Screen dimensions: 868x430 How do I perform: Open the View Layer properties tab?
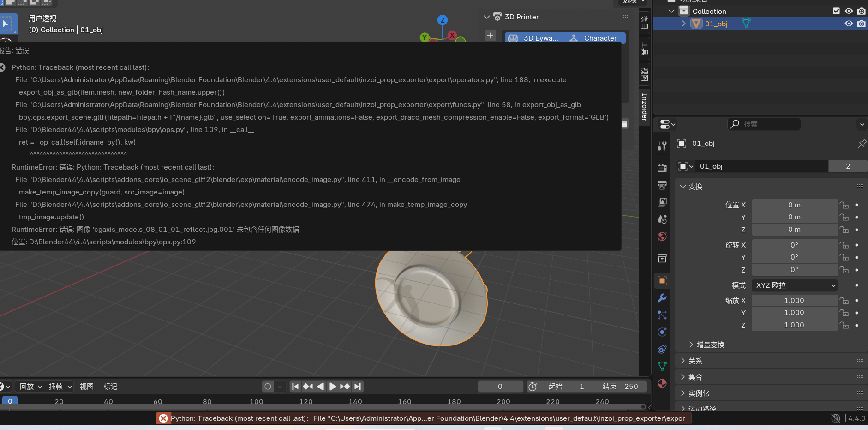click(x=662, y=202)
